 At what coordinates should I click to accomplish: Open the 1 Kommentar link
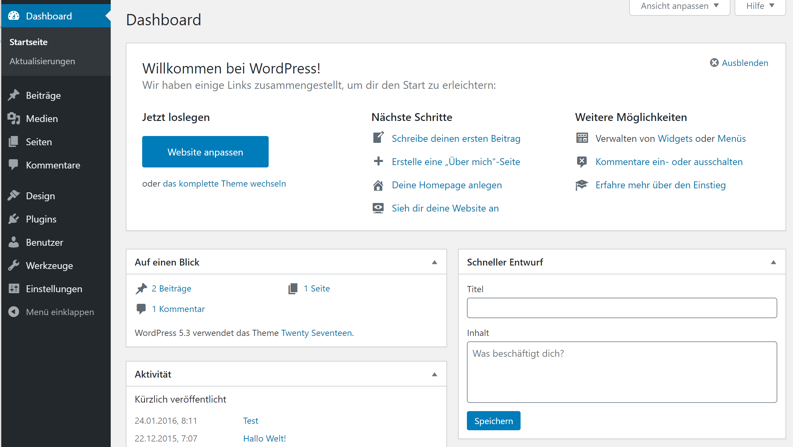pos(178,309)
